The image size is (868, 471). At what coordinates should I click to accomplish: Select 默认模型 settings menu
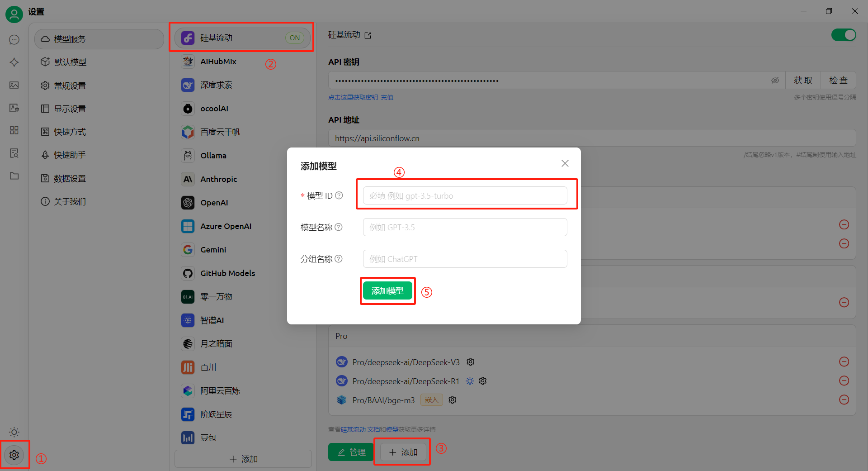coord(99,62)
